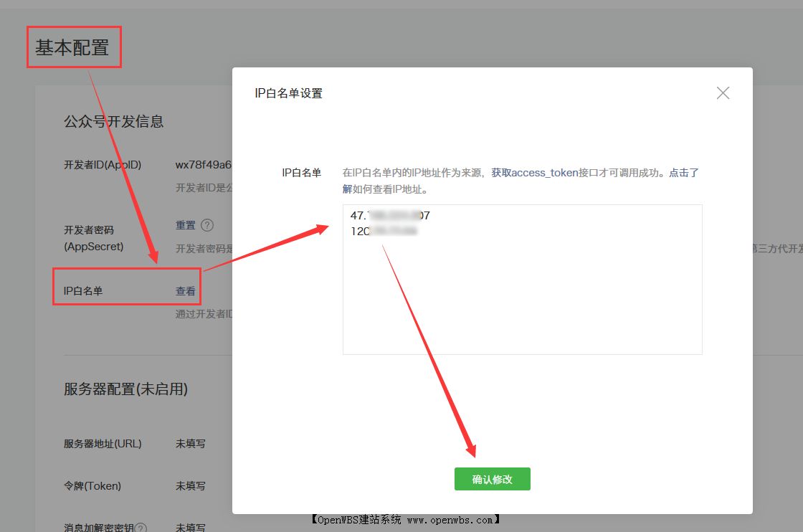Click the IP白名单 label in the dialog

pos(301,172)
